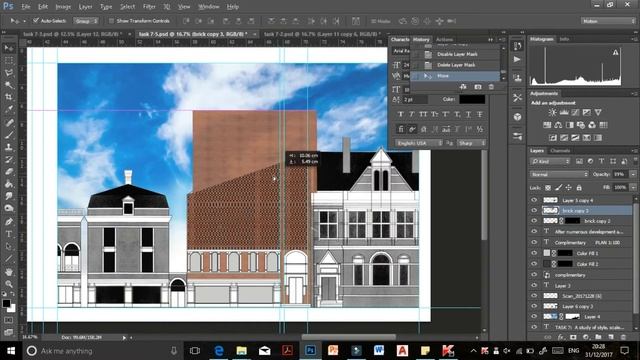
Task: Select the Paint Bucket tool
Action: point(9,184)
